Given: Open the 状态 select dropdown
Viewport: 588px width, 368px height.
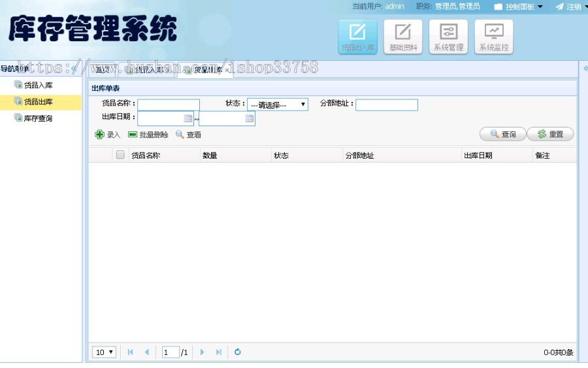Looking at the screenshot, I should 278,105.
